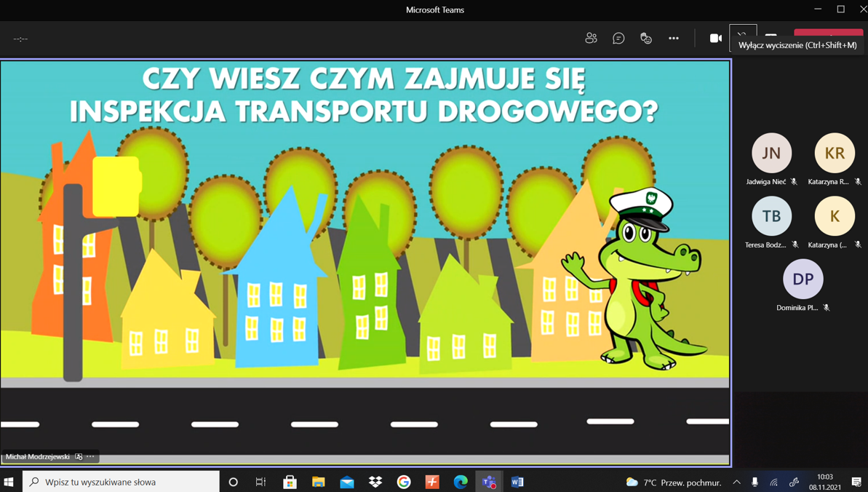Select the KR Katarzyna R. avatar
This screenshot has width=868, height=492.
pos(835,153)
